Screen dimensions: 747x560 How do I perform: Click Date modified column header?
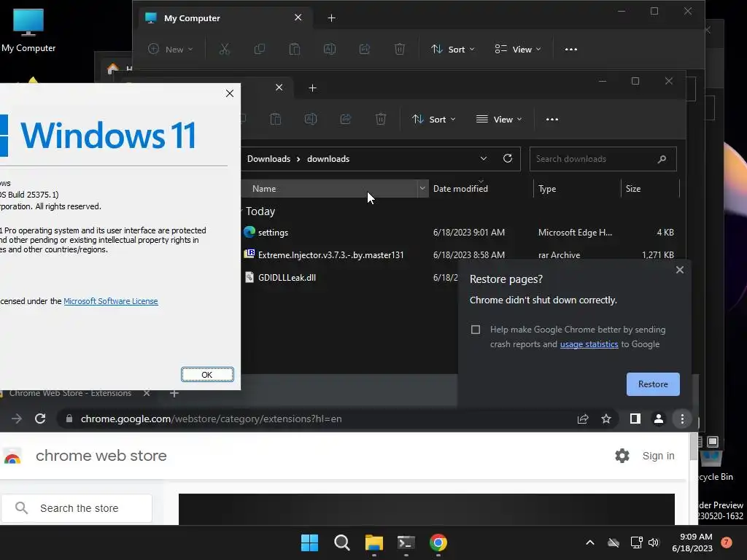click(x=481, y=189)
